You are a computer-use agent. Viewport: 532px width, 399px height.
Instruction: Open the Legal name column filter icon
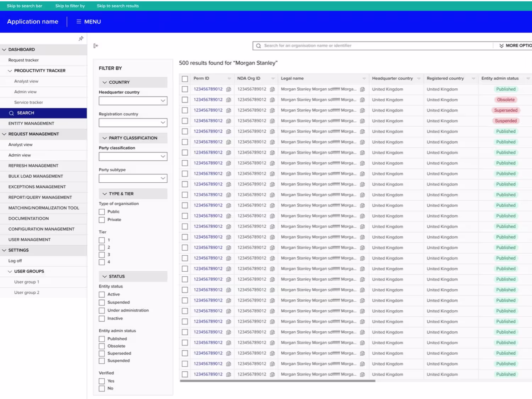coord(364,78)
